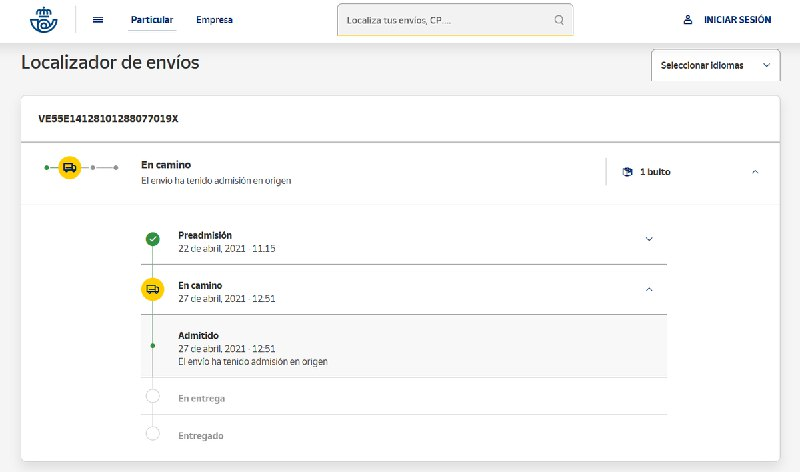Select the Particular tab
Screen dimensions: 800x472
(152, 20)
